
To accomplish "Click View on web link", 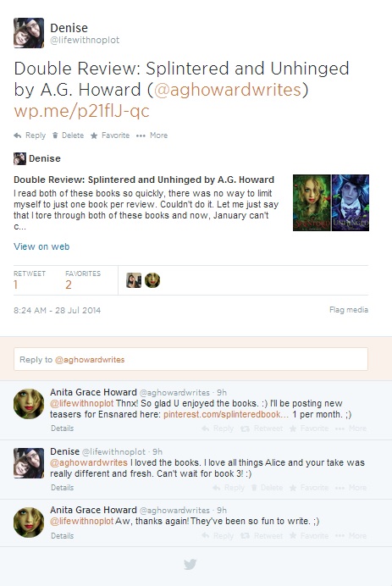I will (x=41, y=246).
